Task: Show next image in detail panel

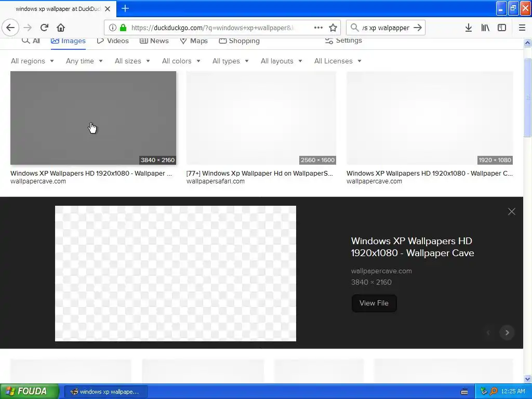Action: coord(507,332)
